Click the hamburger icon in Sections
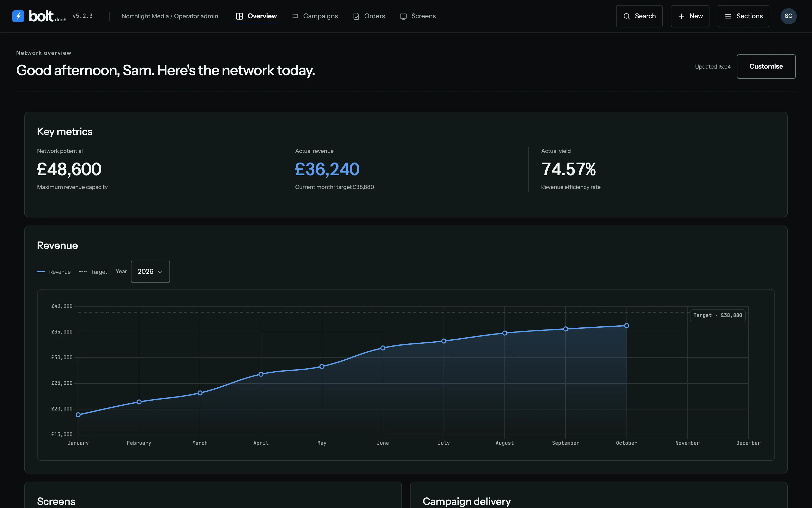 [728, 16]
